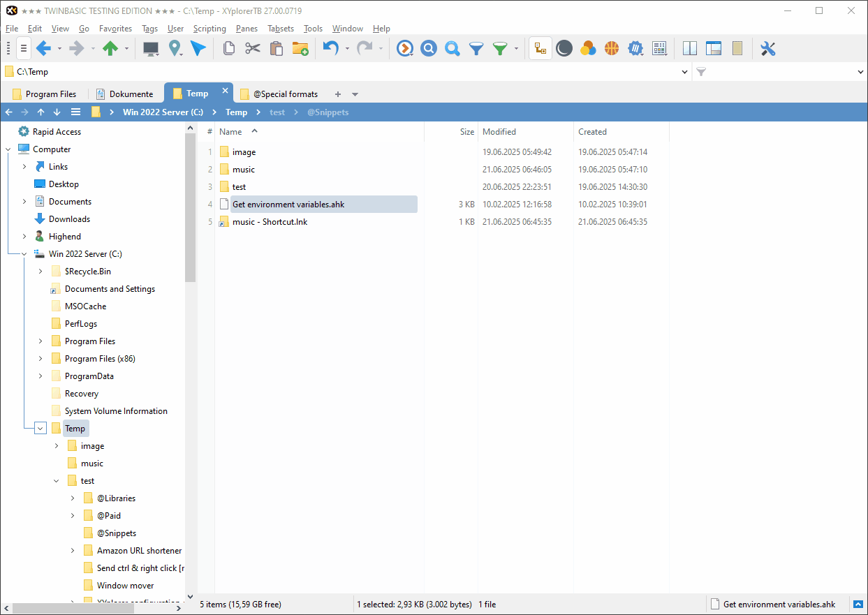Click the Undo arrow icon
868x615 pixels.
(330, 48)
